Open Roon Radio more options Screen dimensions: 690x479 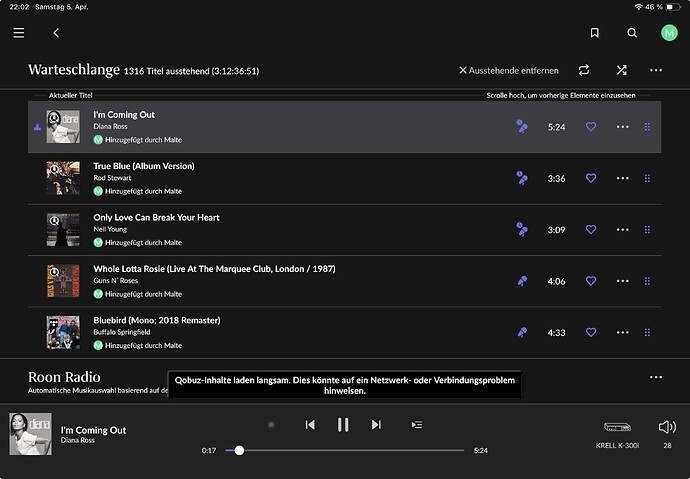[x=656, y=377]
